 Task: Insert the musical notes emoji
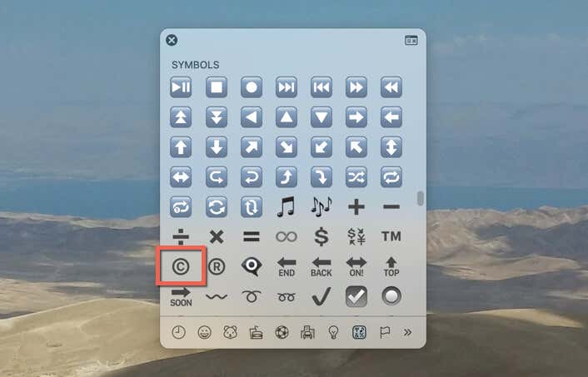point(321,206)
